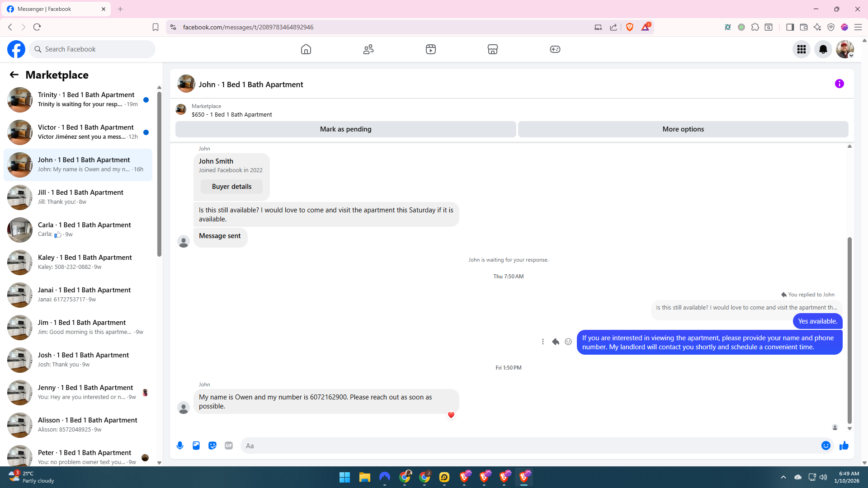Viewport: 868px width, 488px height.
Task: Open Facebook notifications bell
Action: click(823, 49)
